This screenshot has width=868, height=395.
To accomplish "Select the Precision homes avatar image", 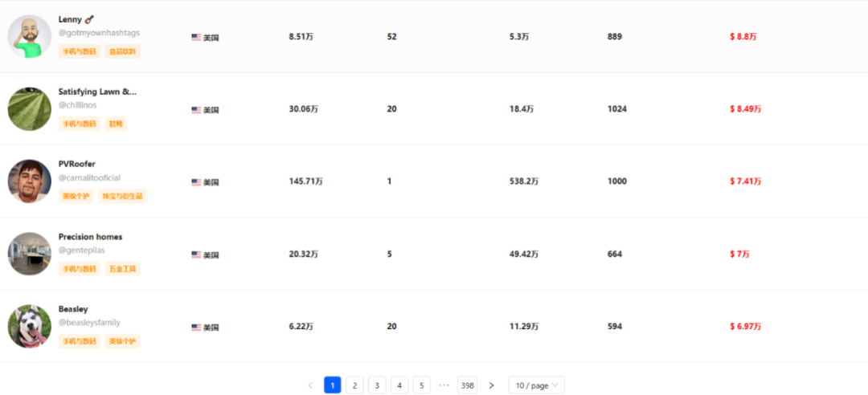I will pos(30,254).
